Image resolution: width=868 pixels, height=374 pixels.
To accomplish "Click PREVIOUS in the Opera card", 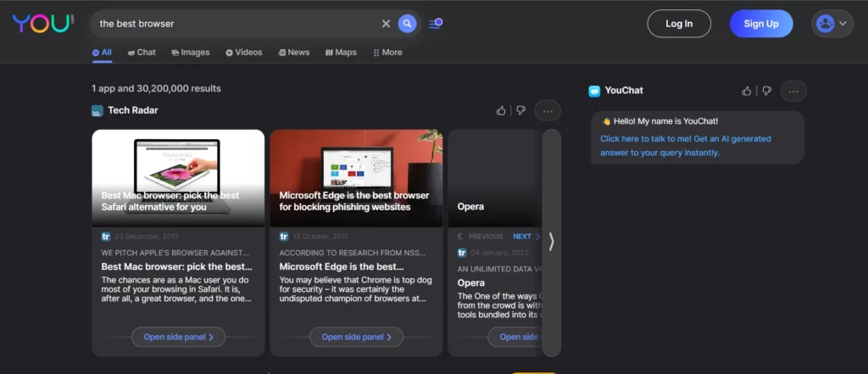I will [481, 237].
